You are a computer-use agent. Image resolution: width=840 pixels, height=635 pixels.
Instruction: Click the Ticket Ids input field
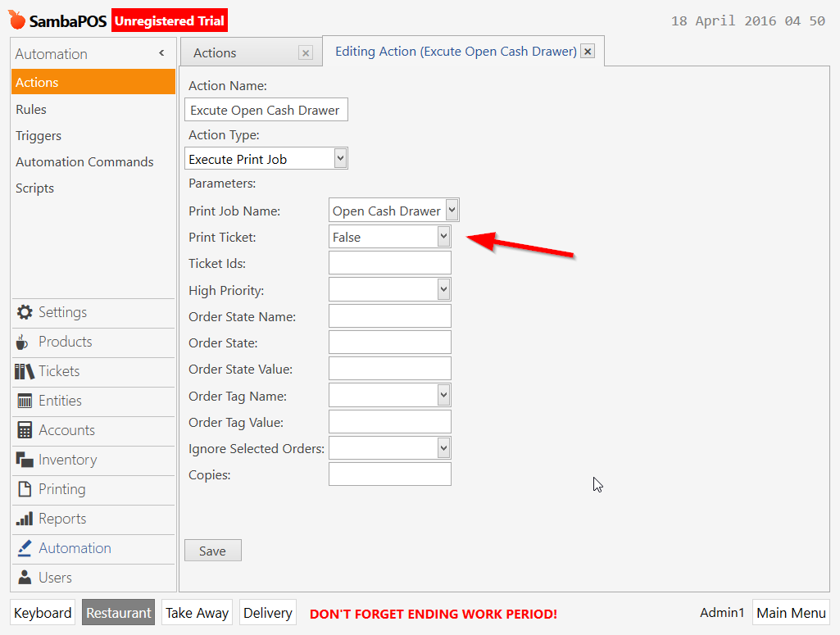pos(390,263)
